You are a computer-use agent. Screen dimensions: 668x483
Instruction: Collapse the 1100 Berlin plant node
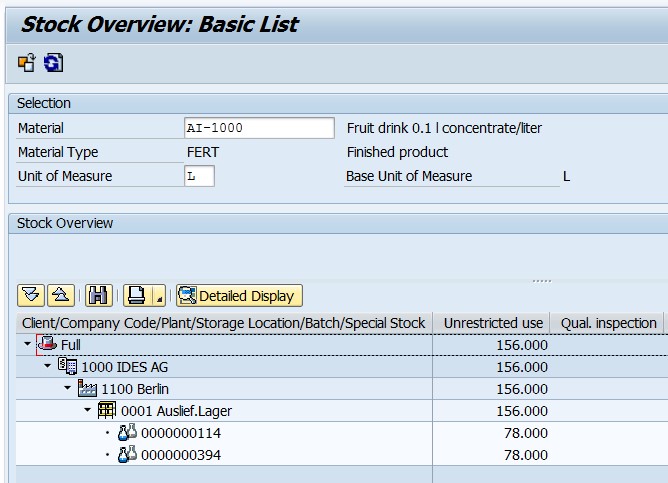(67, 388)
